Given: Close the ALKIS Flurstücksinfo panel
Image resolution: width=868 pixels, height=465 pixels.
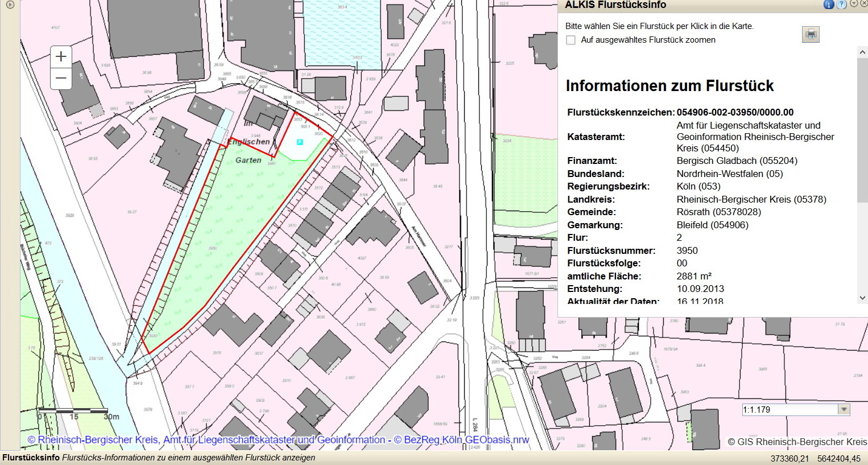Looking at the screenshot, I should pyautogui.click(x=863, y=4).
